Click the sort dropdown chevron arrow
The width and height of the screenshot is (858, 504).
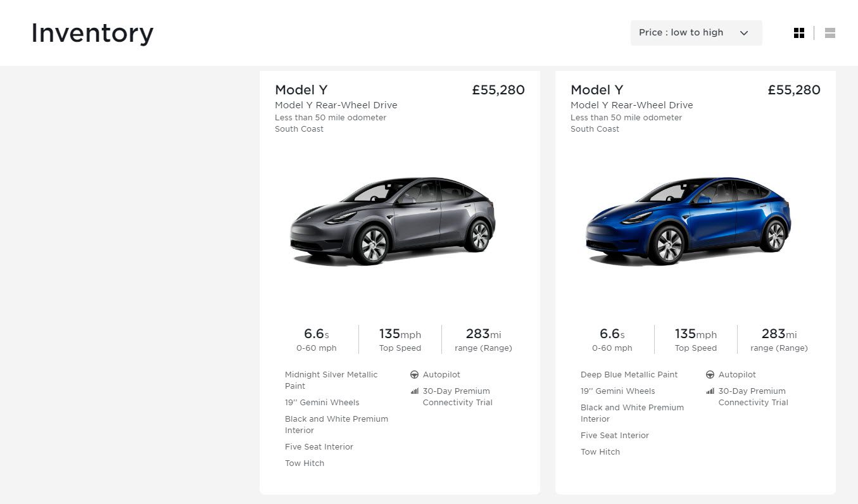(x=744, y=33)
